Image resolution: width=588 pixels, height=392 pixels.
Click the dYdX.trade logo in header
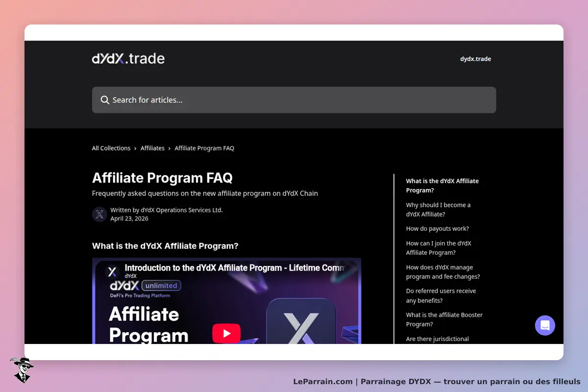pyautogui.click(x=128, y=59)
